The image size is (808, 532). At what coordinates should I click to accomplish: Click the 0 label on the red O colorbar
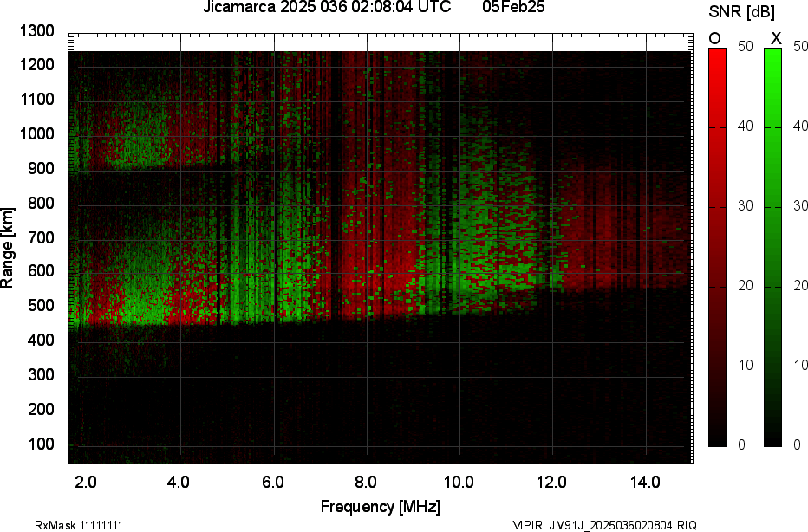coord(741,445)
